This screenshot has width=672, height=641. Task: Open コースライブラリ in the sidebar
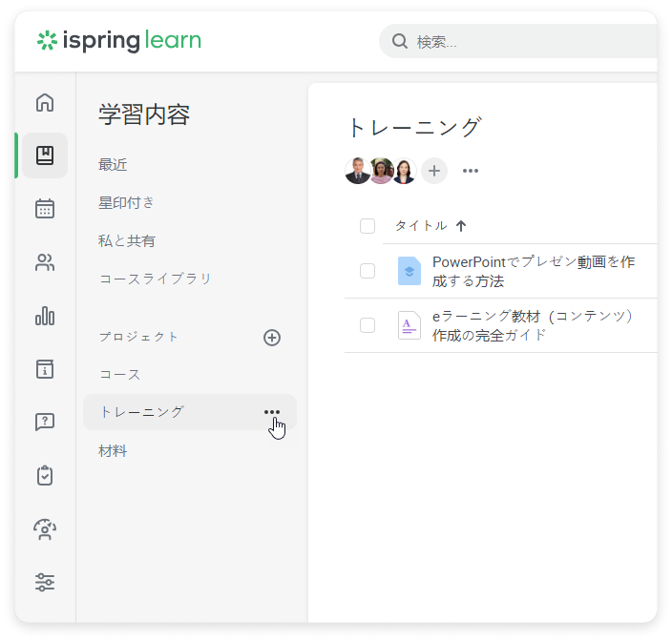pos(156,279)
